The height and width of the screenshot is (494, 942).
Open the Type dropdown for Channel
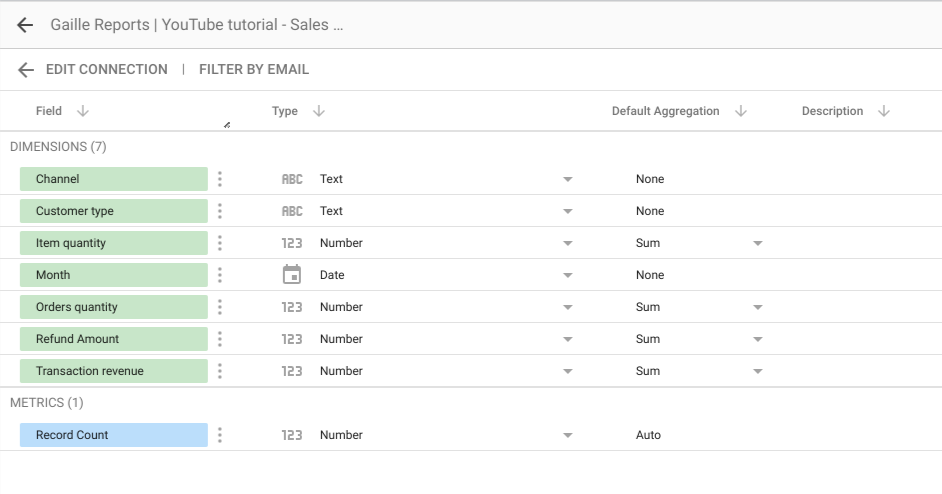567,179
